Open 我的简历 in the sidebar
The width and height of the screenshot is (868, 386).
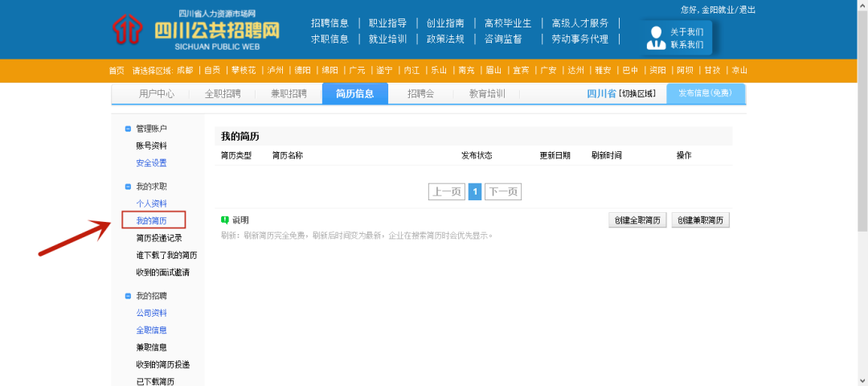[151, 220]
